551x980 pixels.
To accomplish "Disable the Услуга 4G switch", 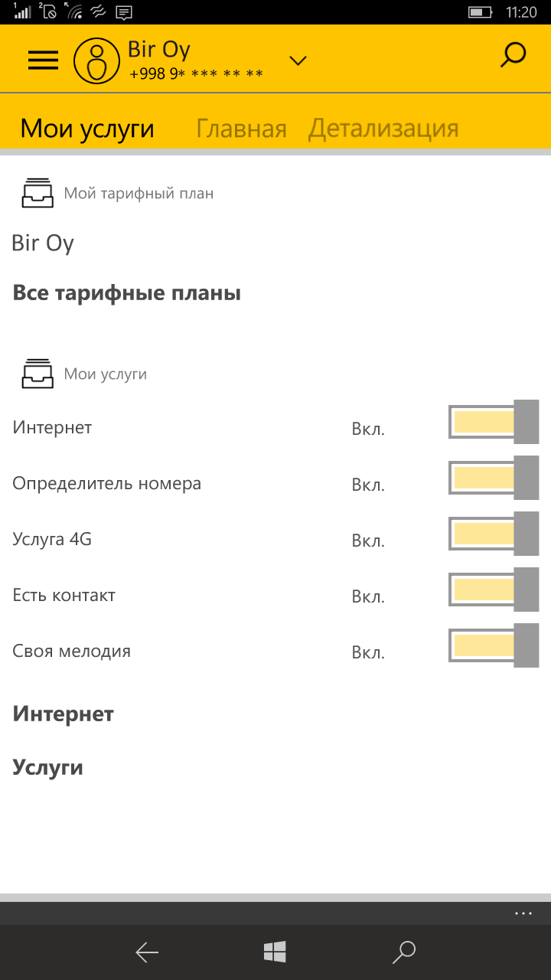I will point(494,534).
